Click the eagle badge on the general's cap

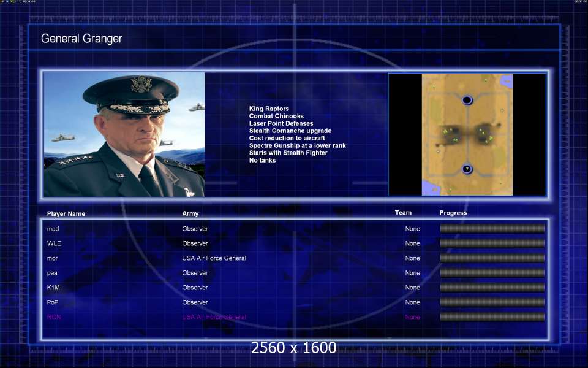pos(141,84)
